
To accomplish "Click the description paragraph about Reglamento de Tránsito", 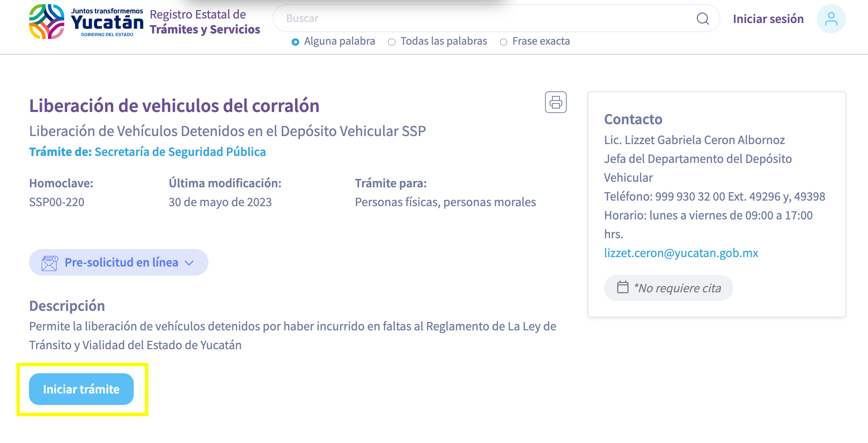I will click(x=293, y=336).
